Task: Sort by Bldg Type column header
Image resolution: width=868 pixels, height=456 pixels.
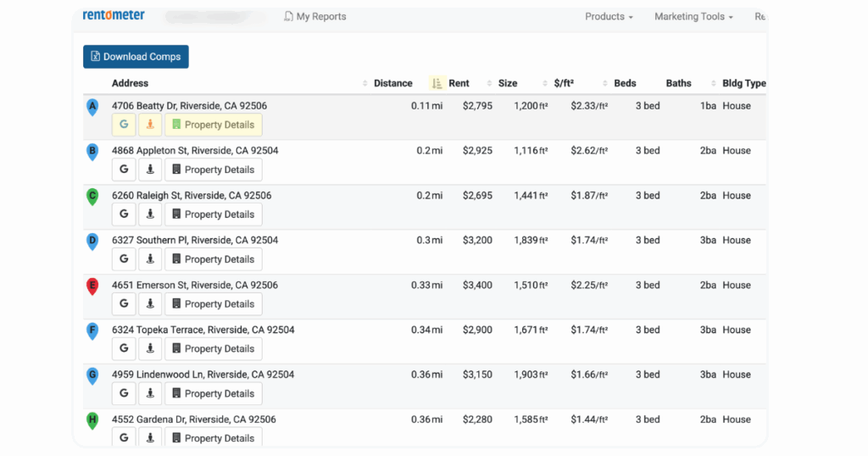Action: tap(744, 83)
